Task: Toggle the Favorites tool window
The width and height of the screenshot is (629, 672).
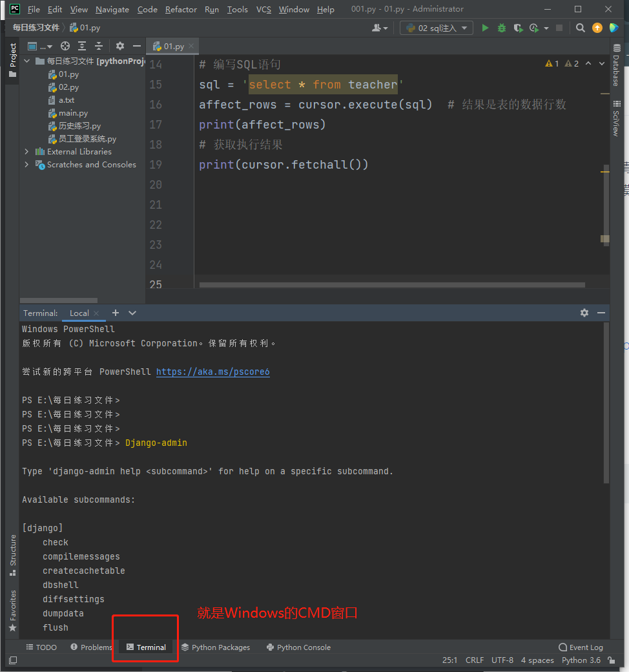Action: coord(13,611)
